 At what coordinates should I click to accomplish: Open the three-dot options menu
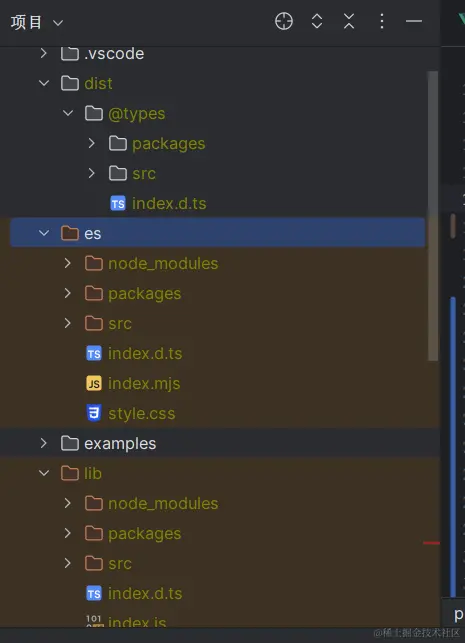pyautogui.click(x=382, y=21)
